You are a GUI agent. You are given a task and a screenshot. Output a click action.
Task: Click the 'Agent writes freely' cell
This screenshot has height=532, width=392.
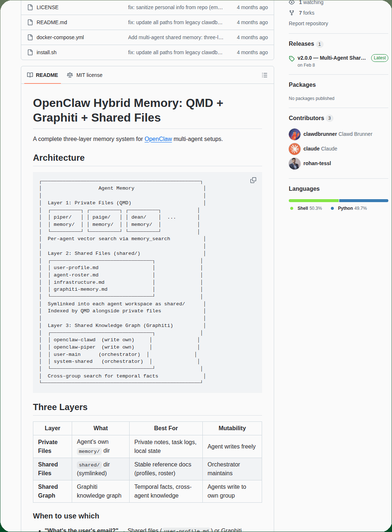[x=232, y=447]
